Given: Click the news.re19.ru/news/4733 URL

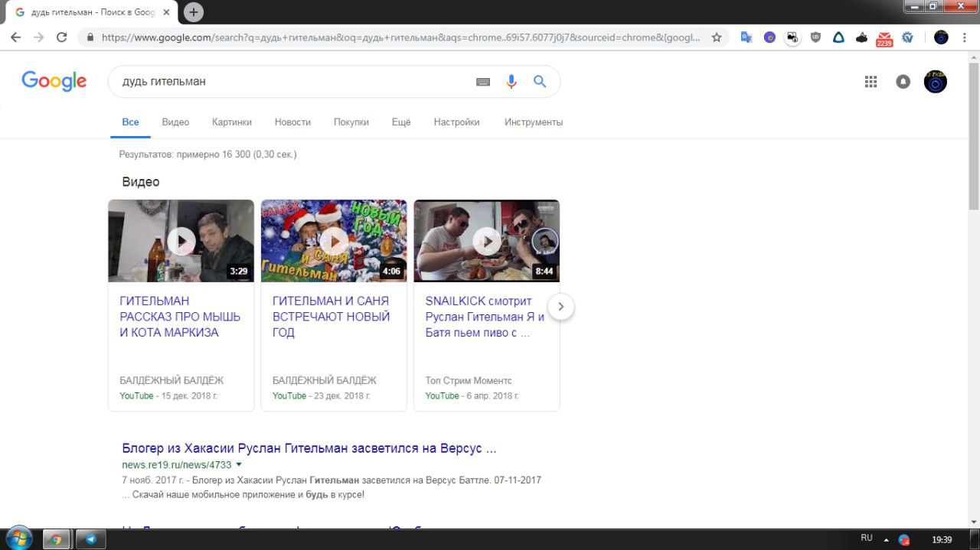Looking at the screenshot, I should tap(177, 465).
